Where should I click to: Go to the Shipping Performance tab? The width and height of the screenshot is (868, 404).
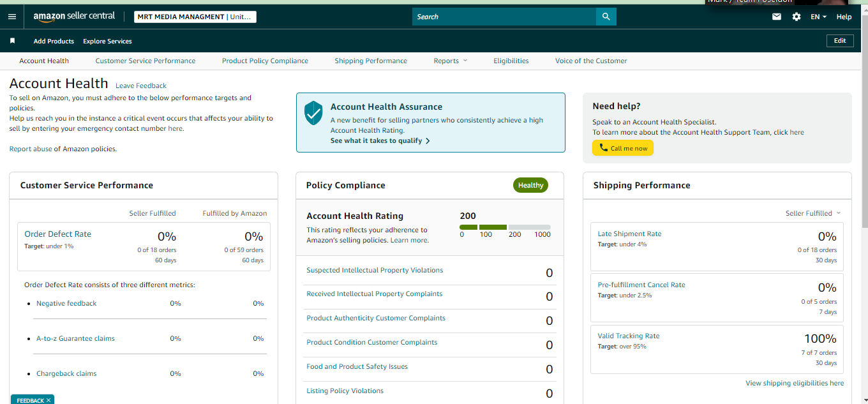click(x=371, y=61)
